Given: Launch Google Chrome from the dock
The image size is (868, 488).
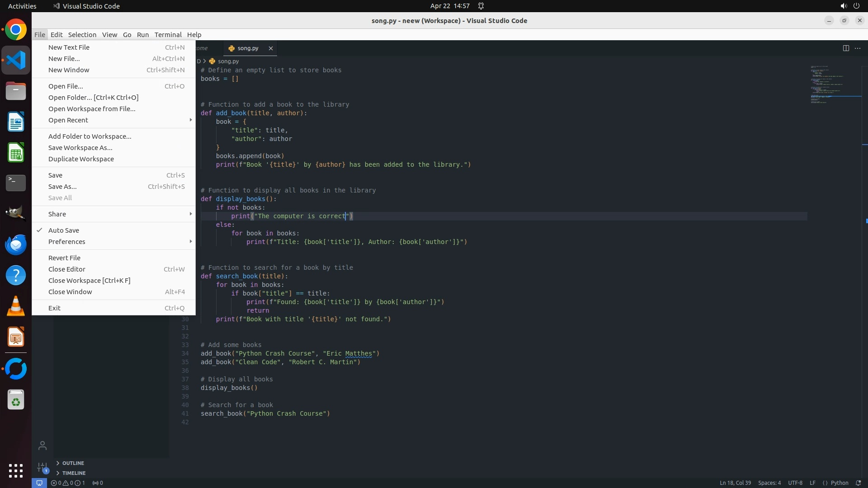Looking at the screenshot, I should [x=16, y=30].
